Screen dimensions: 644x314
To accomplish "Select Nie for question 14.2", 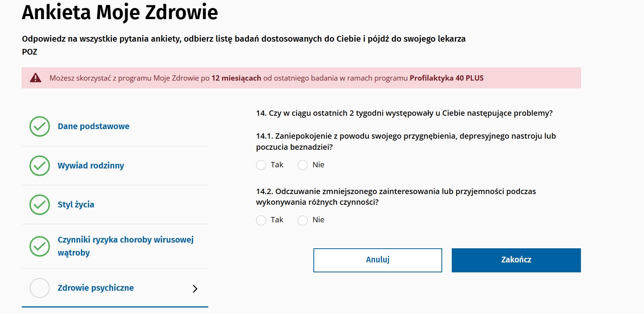I will point(303,220).
